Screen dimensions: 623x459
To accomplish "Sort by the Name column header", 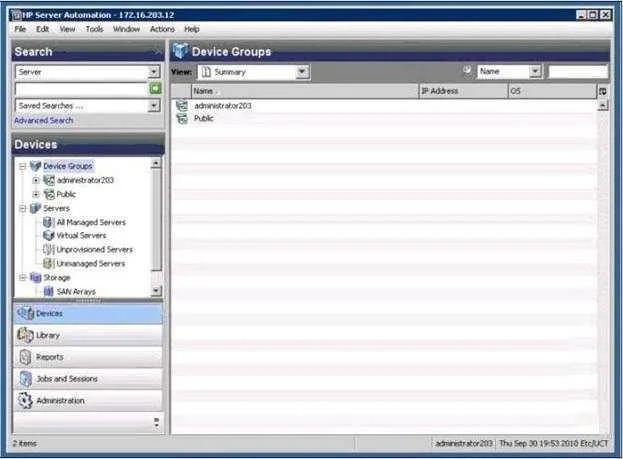I will coord(305,91).
